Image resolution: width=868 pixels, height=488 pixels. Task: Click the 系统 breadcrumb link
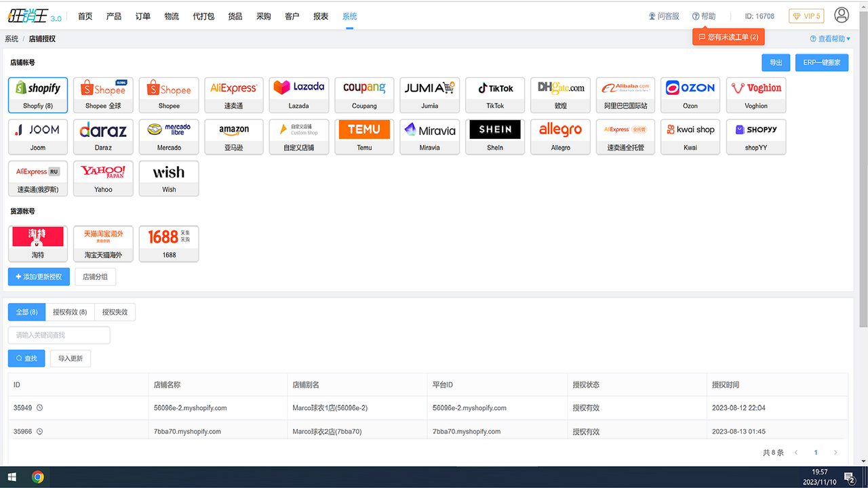point(12,39)
